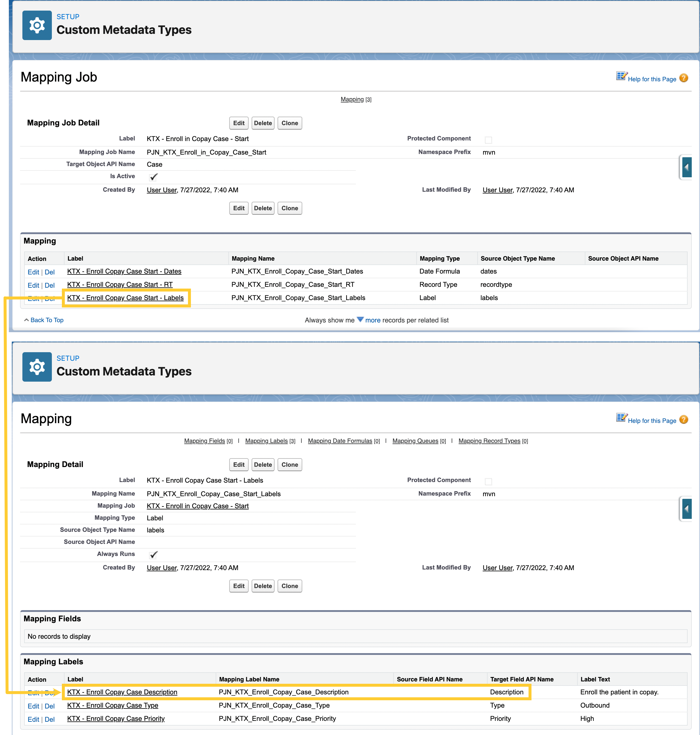This screenshot has width=700, height=735.
Task: Open KTX - Enroll Copay Case Priority label
Action: 116,719
